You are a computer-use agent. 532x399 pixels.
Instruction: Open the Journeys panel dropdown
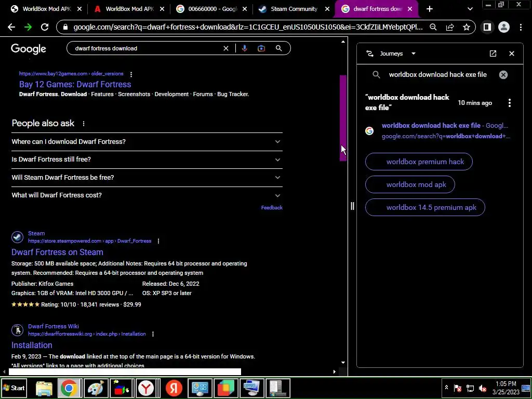(413, 54)
